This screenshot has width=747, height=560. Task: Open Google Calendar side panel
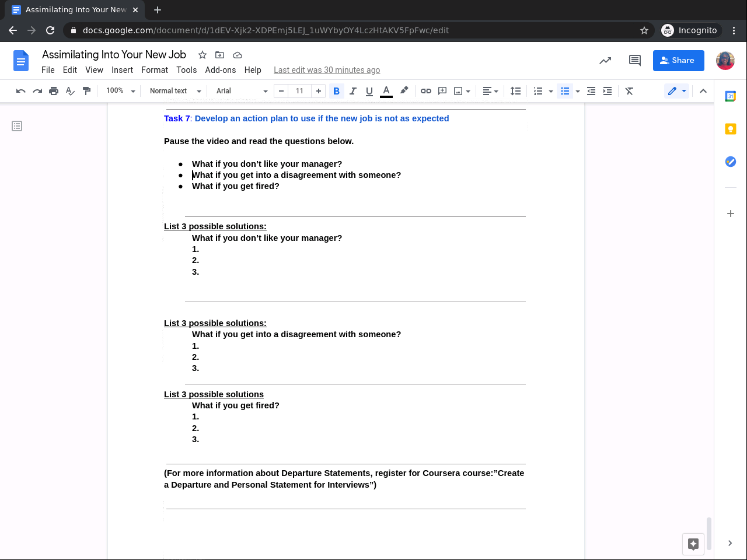pos(731,96)
